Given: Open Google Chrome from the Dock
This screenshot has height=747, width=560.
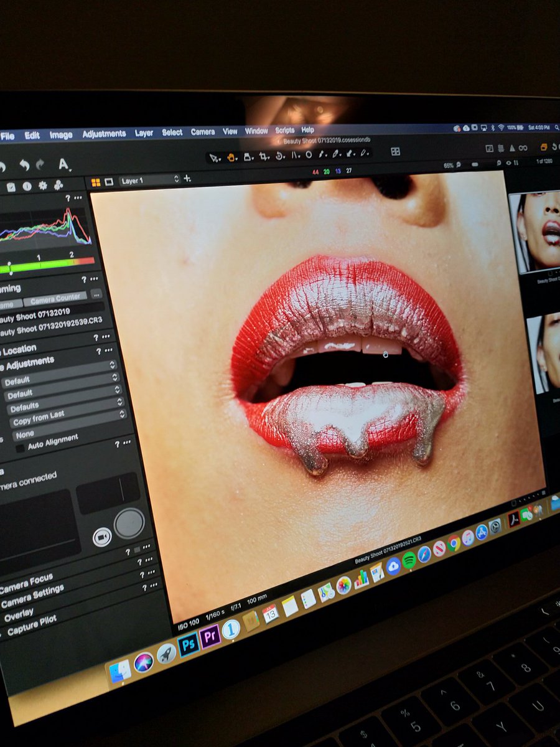Looking at the screenshot, I should click(454, 543).
